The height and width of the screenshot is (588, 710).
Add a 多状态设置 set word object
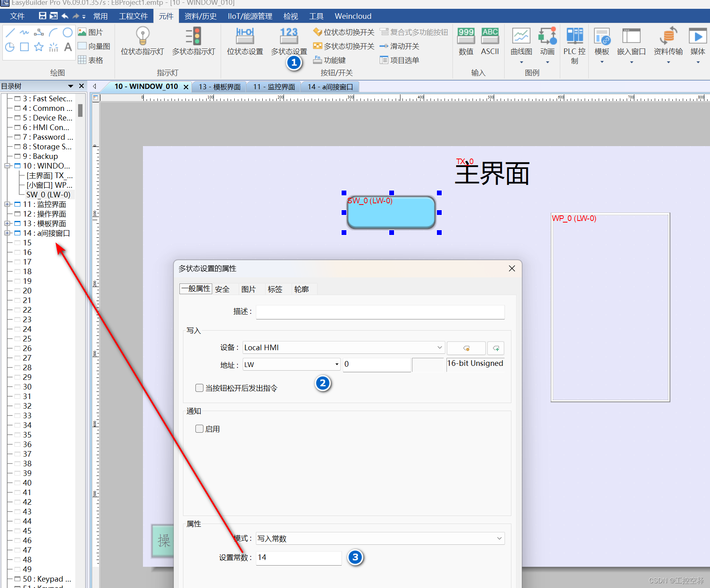click(289, 41)
